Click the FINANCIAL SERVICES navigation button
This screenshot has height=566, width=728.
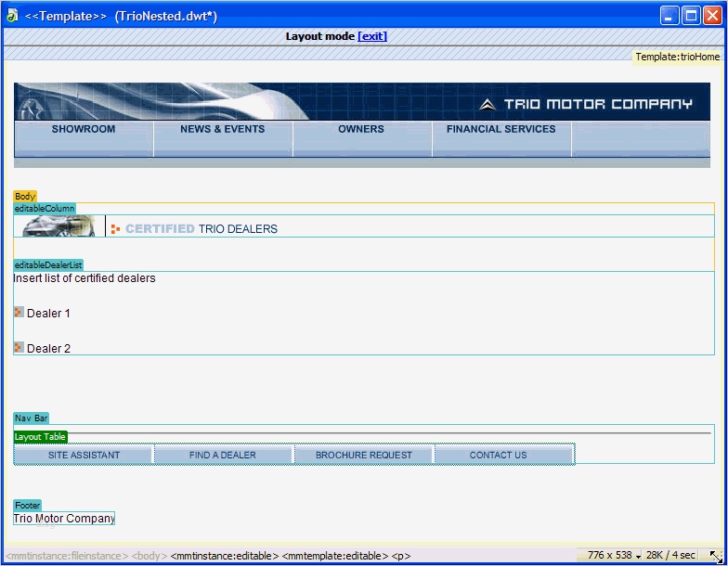pos(501,139)
